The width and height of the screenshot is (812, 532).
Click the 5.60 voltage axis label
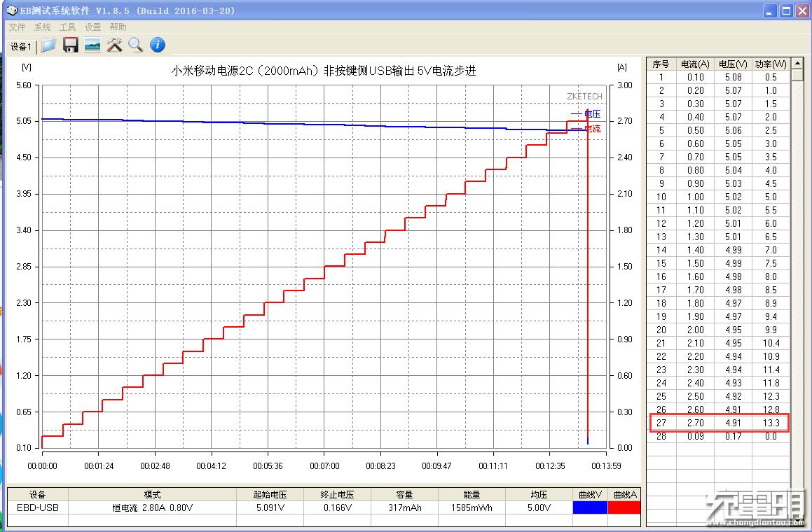point(24,85)
